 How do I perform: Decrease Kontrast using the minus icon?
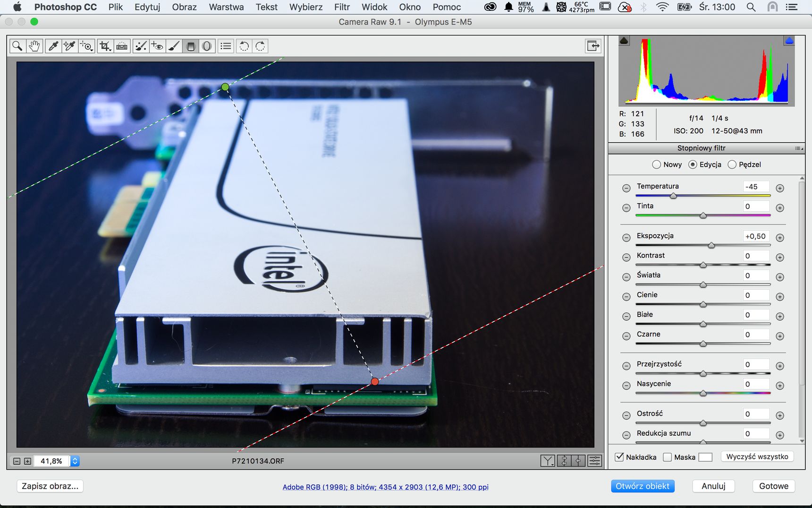[x=626, y=258]
